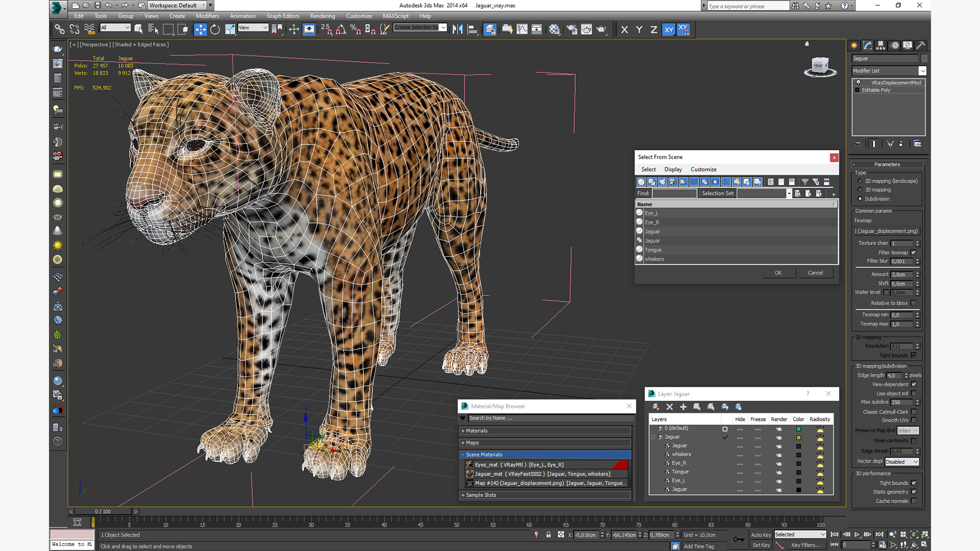Image resolution: width=980 pixels, height=551 pixels.
Task: Open Vector displ Disabled dropdown
Action: tap(902, 462)
